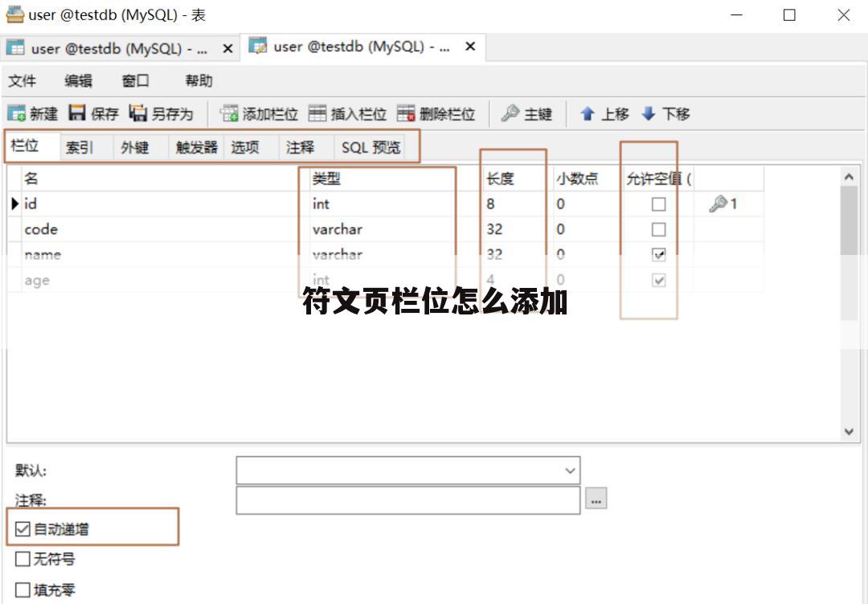The width and height of the screenshot is (868, 604).
Task: Click the 类型 column header
Action: [395, 179]
